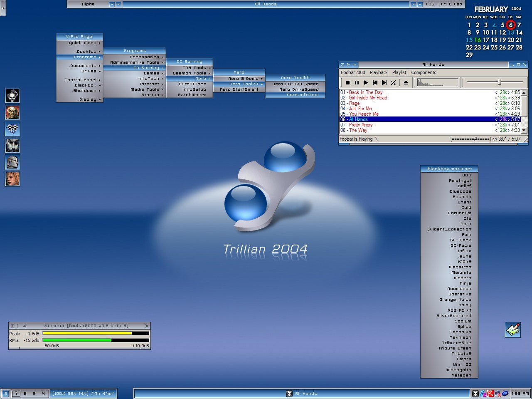Expand the Documents submenu
Screen dimensions: 532x399
80,66
